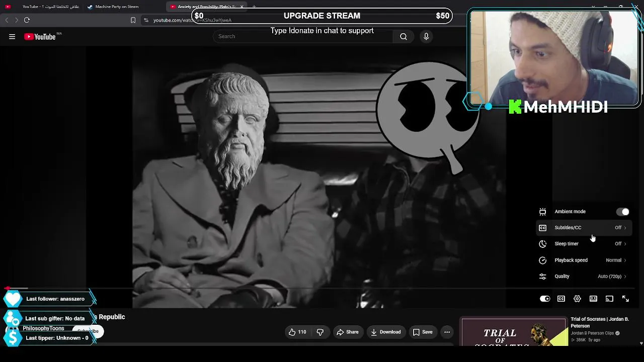Open the YouTube guide hamburger menu
Viewport: 644px width, 362px height.
[12, 36]
